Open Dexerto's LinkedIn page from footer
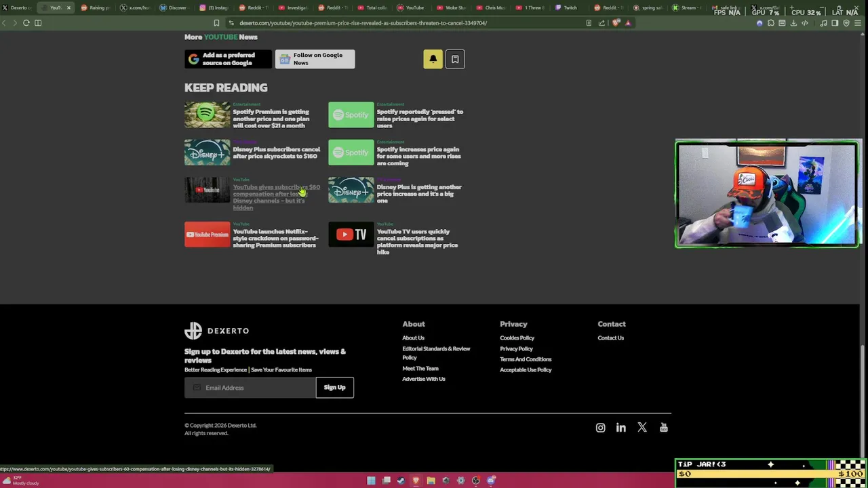This screenshot has height=488, width=868. (x=621, y=428)
